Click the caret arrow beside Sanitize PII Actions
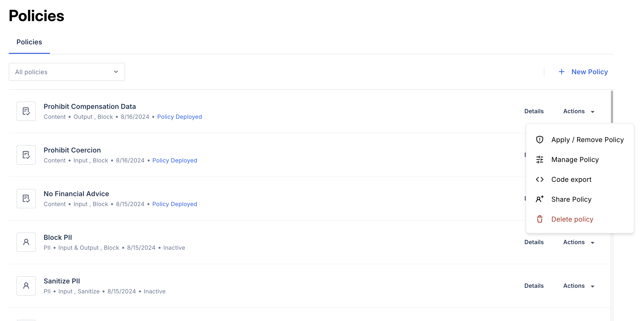The width and height of the screenshot is (644, 321). click(593, 287)
